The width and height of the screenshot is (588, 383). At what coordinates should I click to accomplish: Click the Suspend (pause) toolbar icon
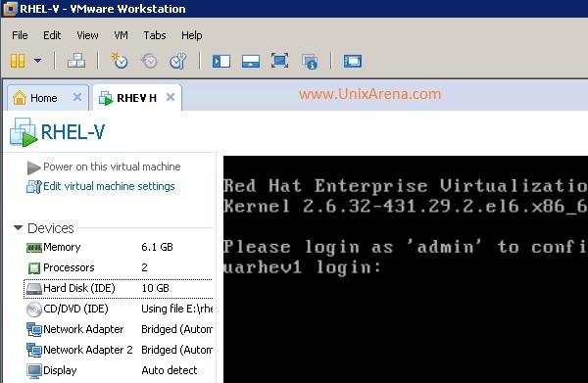(x=18, y=61)
